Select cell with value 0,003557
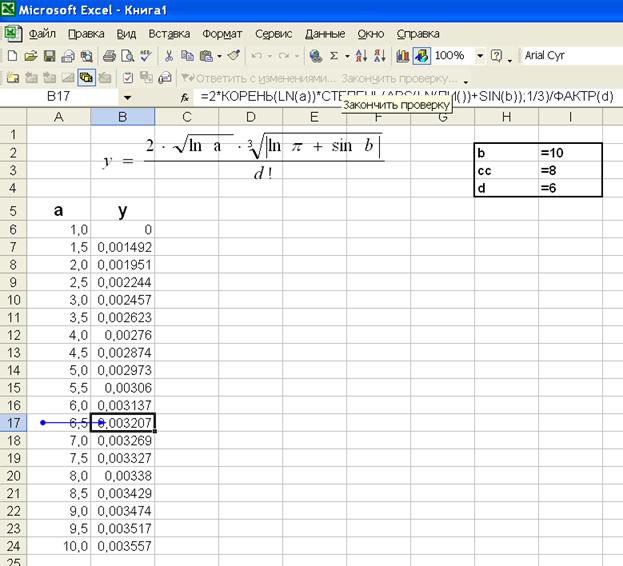 point(123,546)
